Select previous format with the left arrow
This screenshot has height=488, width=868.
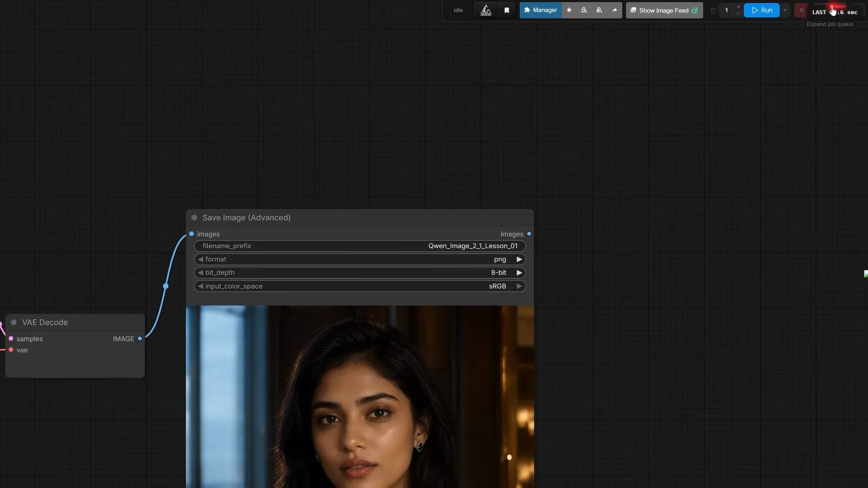coord(200,259)
